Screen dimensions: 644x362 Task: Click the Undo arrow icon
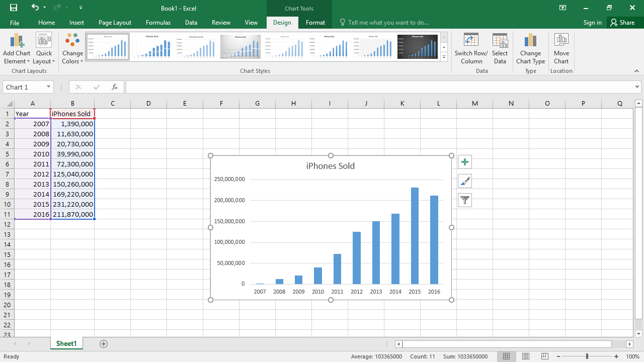coord(35,8)
